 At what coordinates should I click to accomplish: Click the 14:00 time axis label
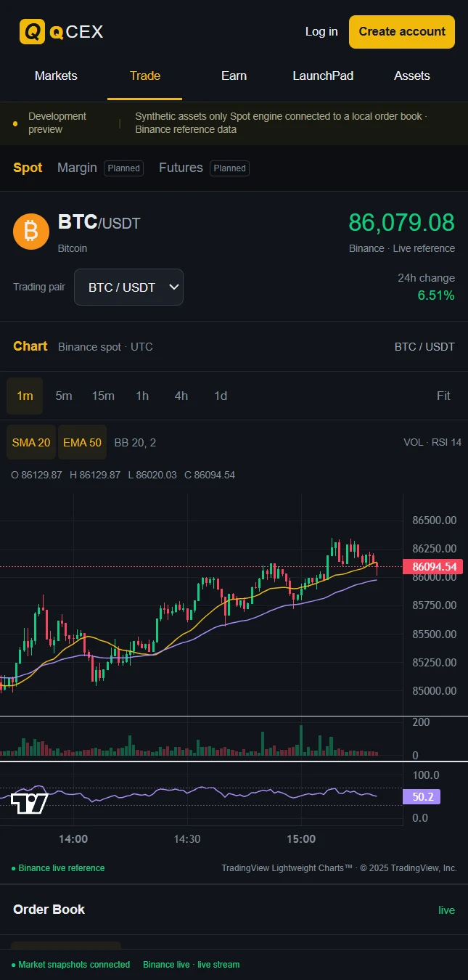point(73,839)
